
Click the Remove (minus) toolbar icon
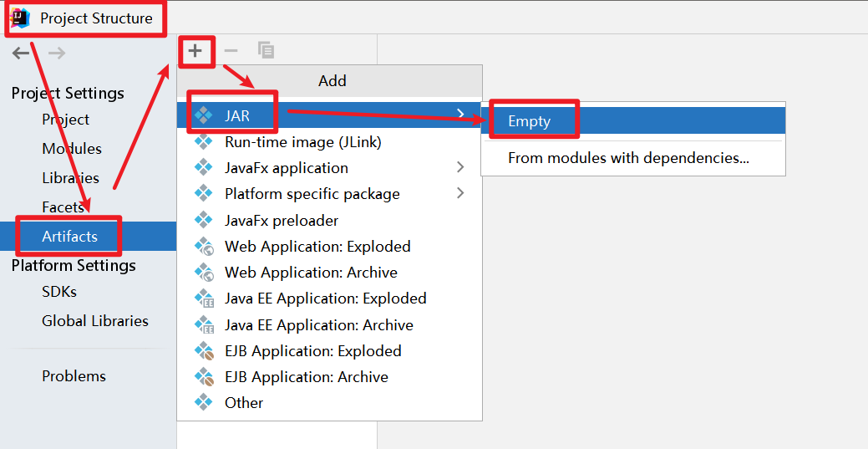[x=231, y=51]
